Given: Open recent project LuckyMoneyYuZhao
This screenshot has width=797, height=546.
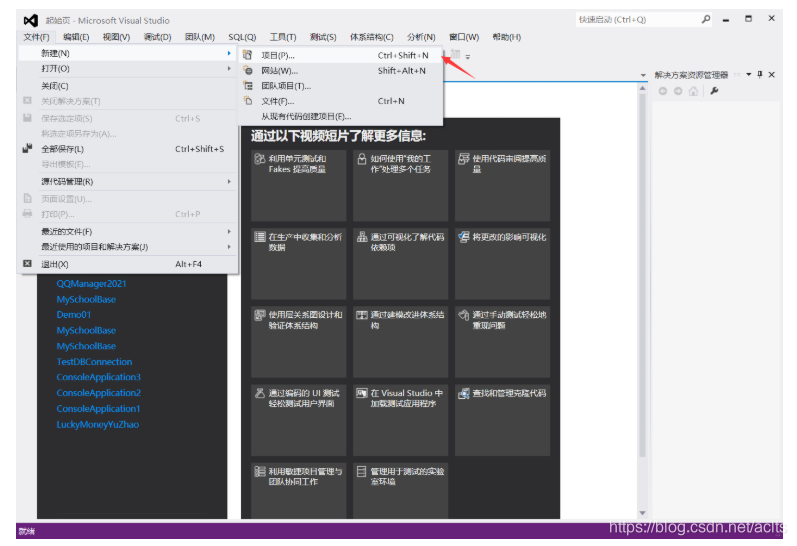Looking at the screenshot, I should [x=97, y=424].
